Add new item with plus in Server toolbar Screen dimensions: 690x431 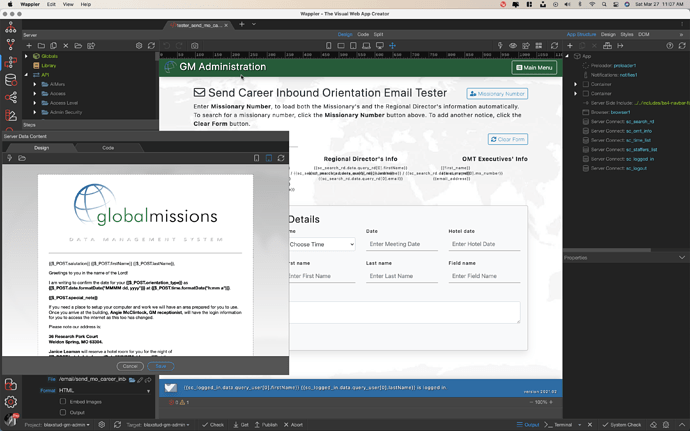[29, 45]
